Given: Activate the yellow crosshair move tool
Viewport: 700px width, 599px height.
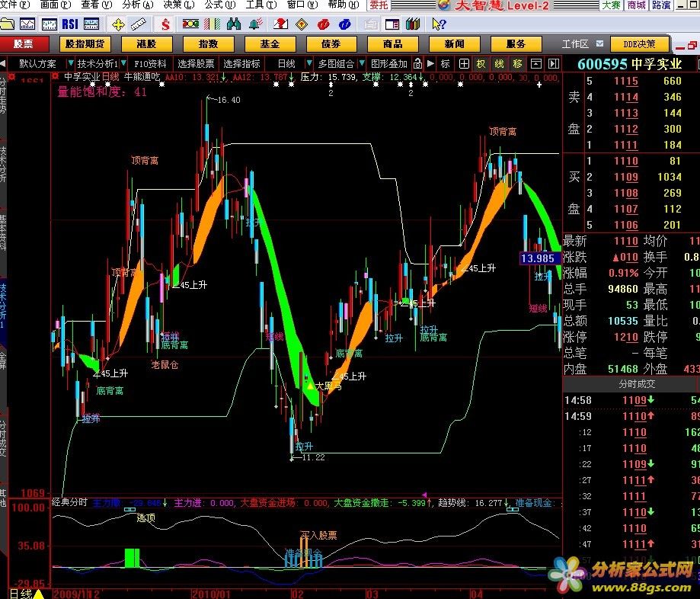Looking at the screenshot, I should click(x=118, y=24).
